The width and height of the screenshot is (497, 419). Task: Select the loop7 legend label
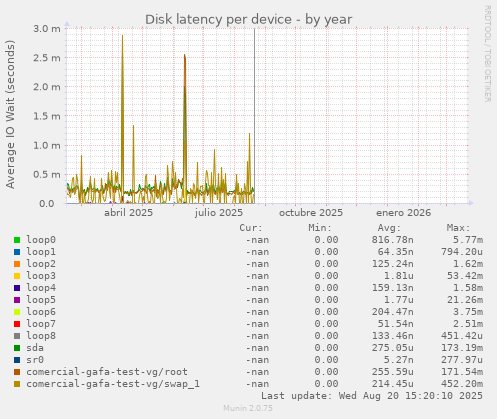tap(41, 324)
